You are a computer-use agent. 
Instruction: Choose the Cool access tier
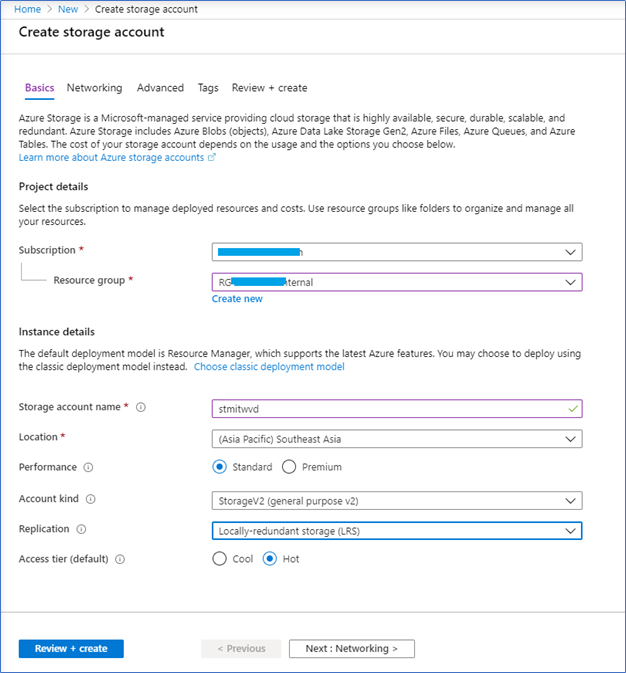[219, 559]
